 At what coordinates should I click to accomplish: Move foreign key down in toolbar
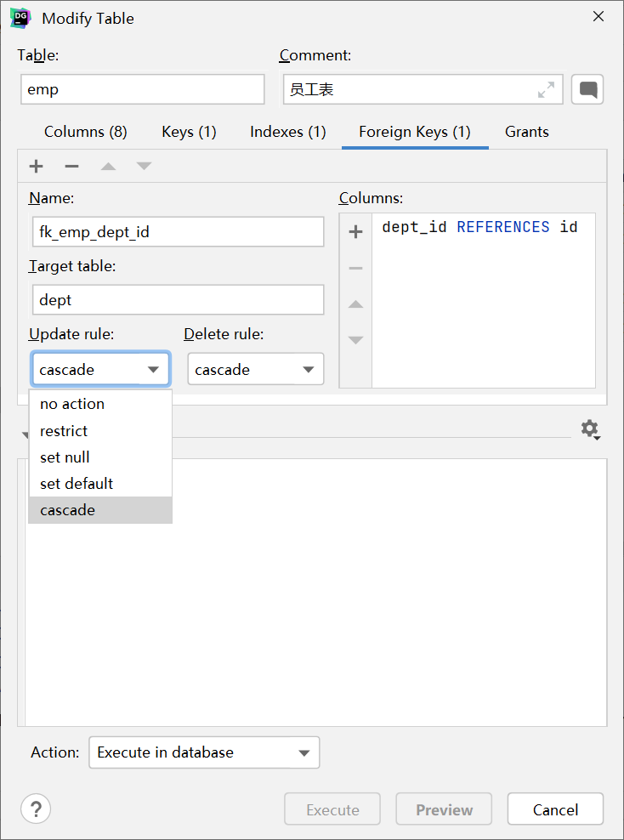pos(144,166)
